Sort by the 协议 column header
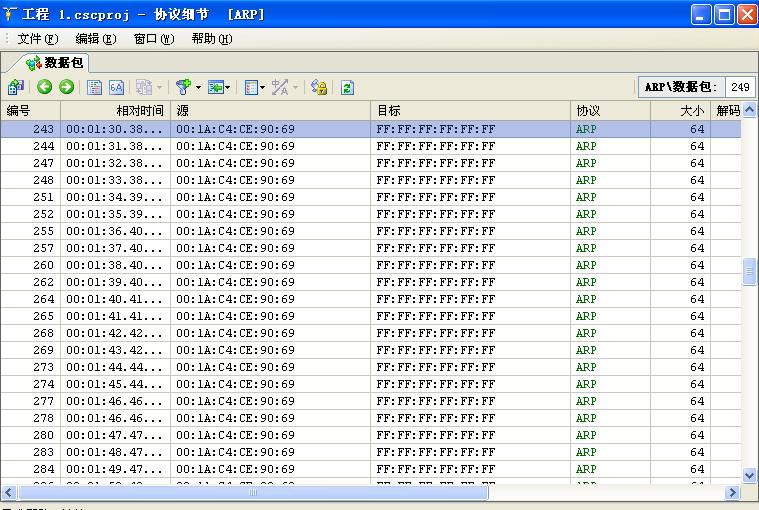Screen dimensions: 759x510 tap(588, 111)
